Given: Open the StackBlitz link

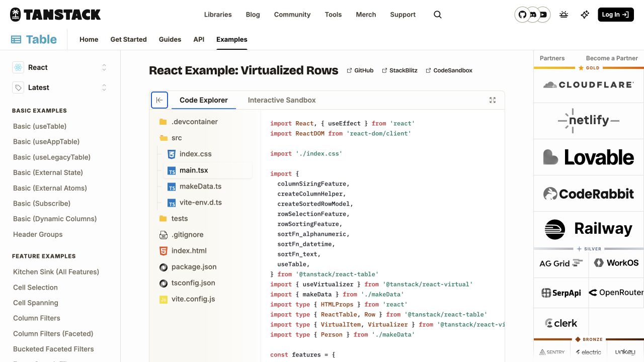Looking at the screenshot, I should 399,70.
